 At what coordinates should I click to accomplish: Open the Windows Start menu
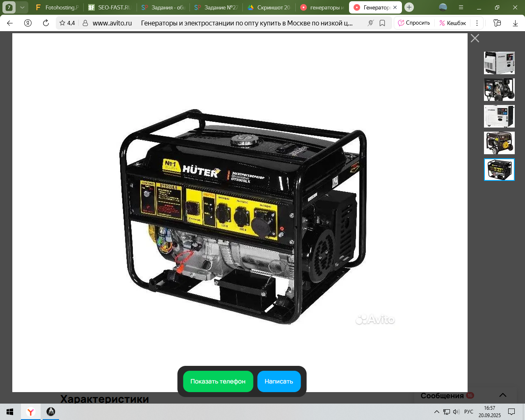click(10, 412)
